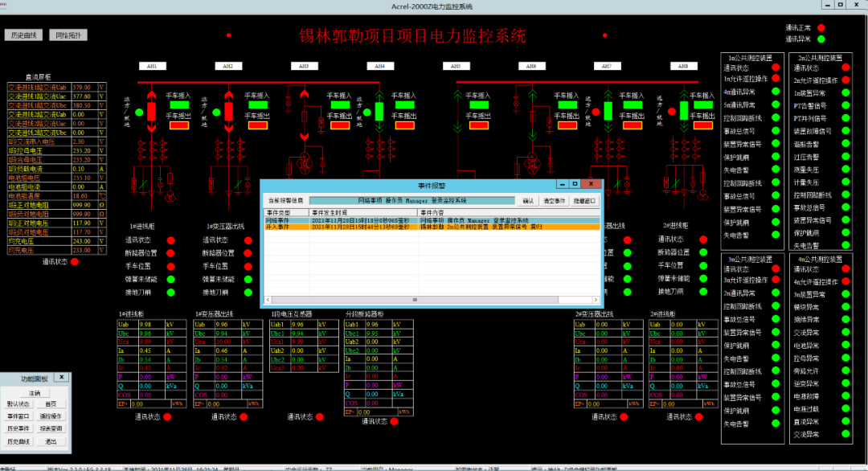Toggle 手车推出 status on feeder AH8
The height and width of the screenshot is (471, 868).
coord(701,125)
